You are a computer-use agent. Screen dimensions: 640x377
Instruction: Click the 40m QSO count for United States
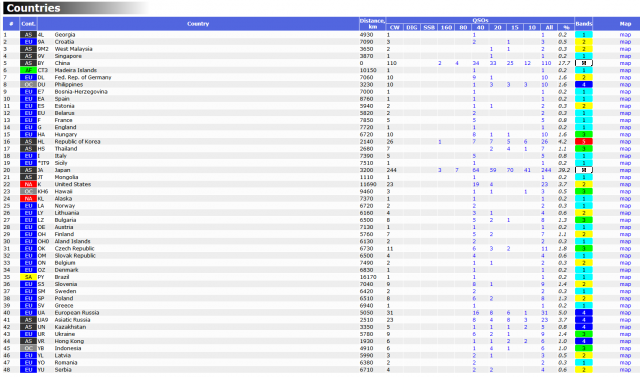(476, 184)
